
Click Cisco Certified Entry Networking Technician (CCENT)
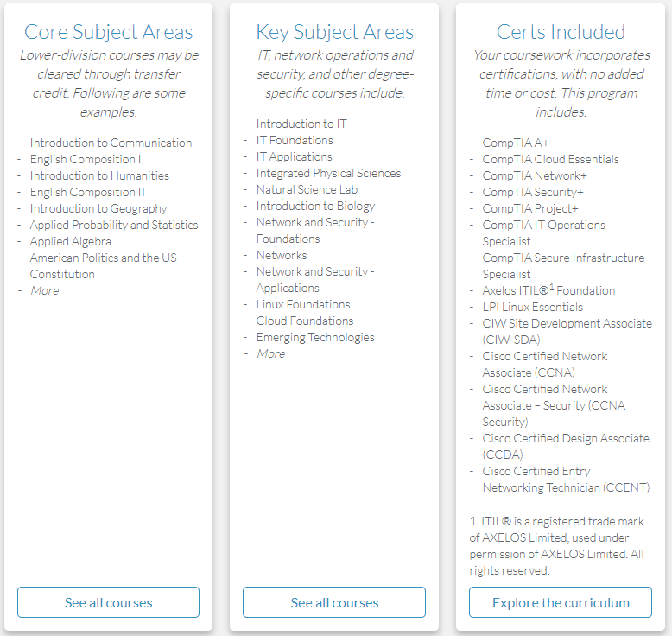tap(566, 479)
